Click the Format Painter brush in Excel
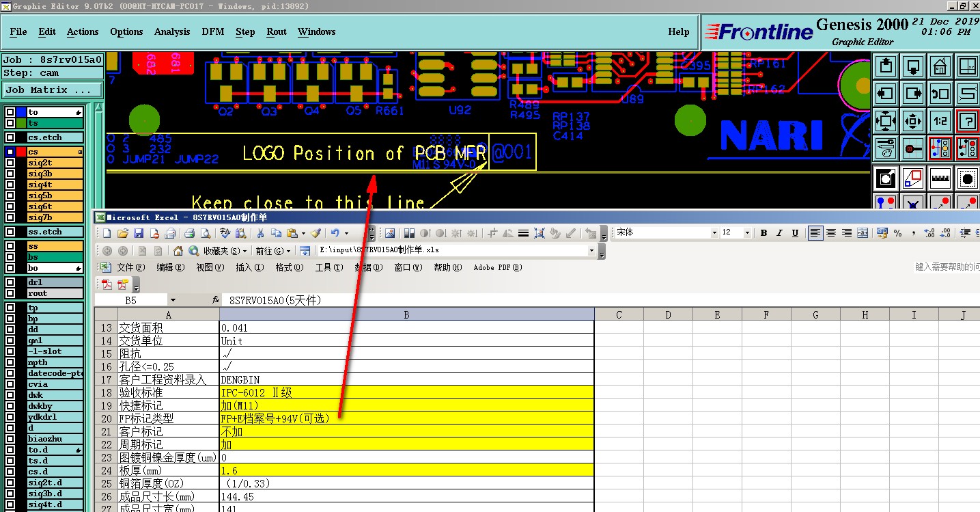 point(316,233)
